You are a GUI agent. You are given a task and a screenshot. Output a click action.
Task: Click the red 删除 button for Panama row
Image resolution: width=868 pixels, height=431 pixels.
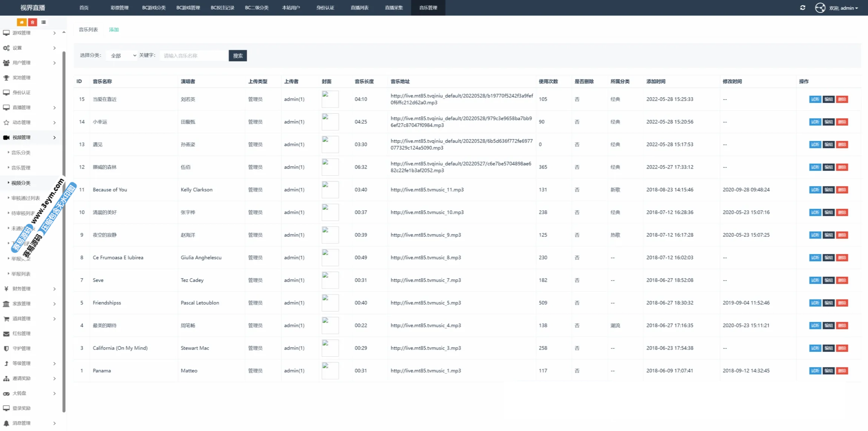click(842, 371)
